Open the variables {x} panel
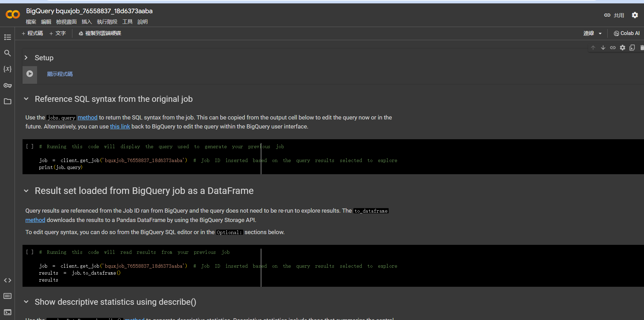644x320 pixels. [x=8, y=69]
